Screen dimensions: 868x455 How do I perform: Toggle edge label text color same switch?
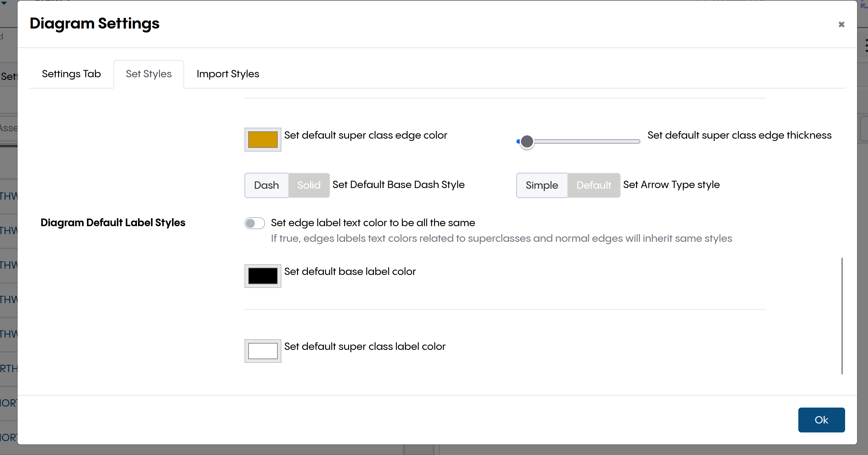pos(254,223)
